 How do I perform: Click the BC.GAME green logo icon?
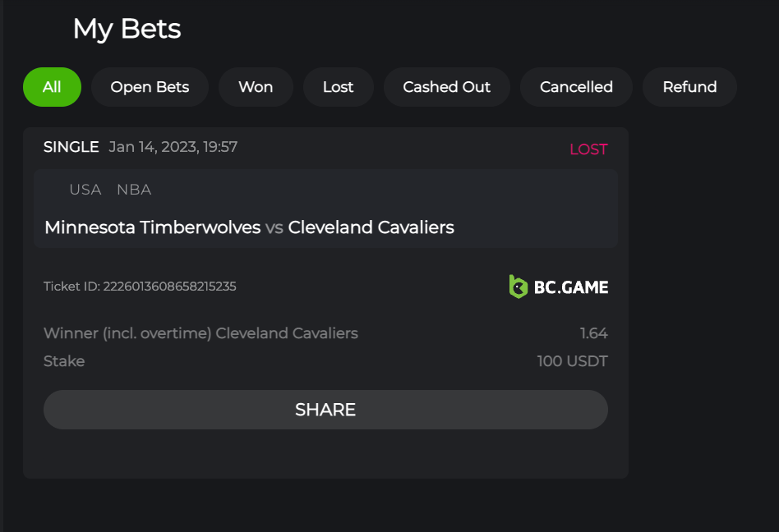click(x=518, y=287)
